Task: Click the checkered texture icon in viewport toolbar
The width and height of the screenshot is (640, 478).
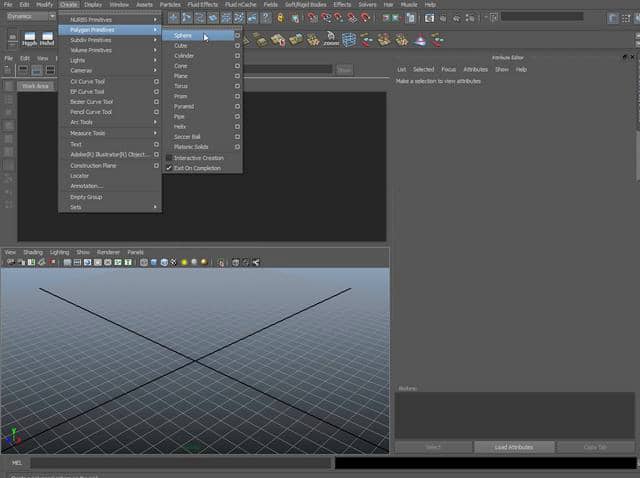Action: [174, 262]
